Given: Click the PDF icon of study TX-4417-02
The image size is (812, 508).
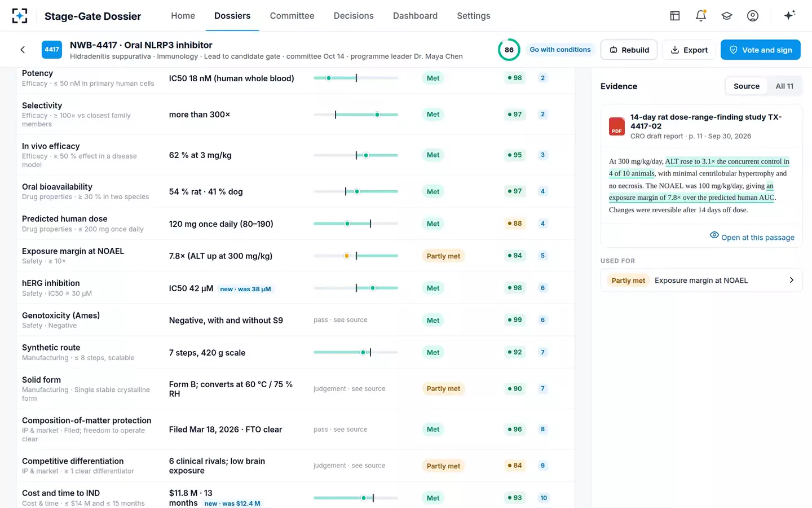Looking at the screenshot, I should pyautogui.click(x=617, y=126).
